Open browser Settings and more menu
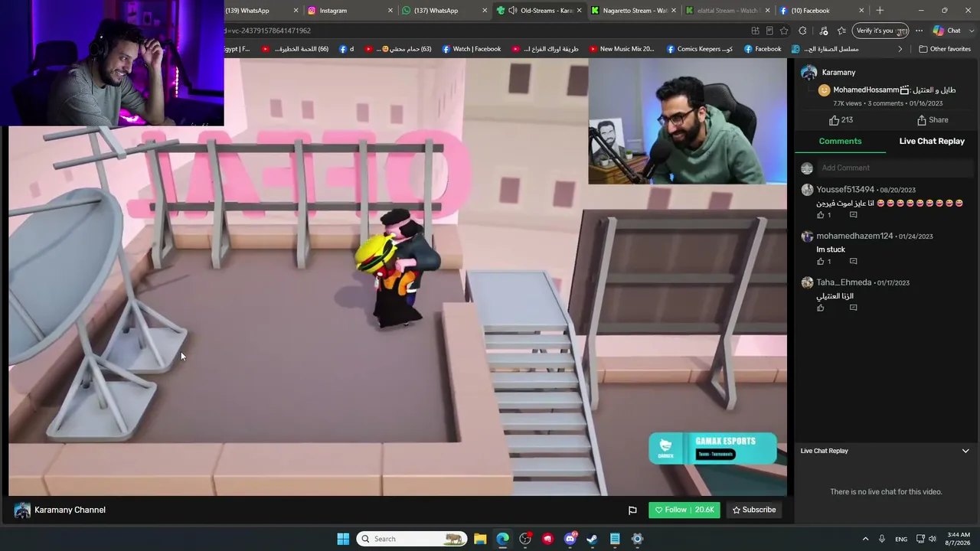The width and height of the screenshot is (980, 551). tap(919, 31)
